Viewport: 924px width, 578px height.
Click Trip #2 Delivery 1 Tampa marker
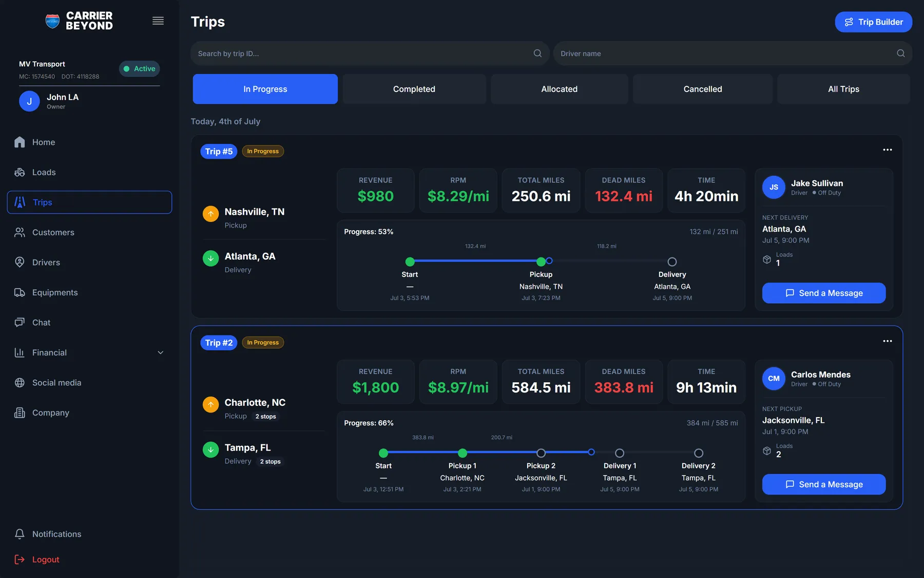pos(620,453)
